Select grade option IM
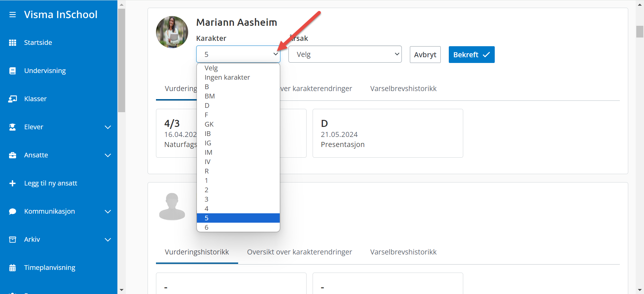The height and width of the screenshot is (294, 644). pyautogui.click(x=238, y=152)
